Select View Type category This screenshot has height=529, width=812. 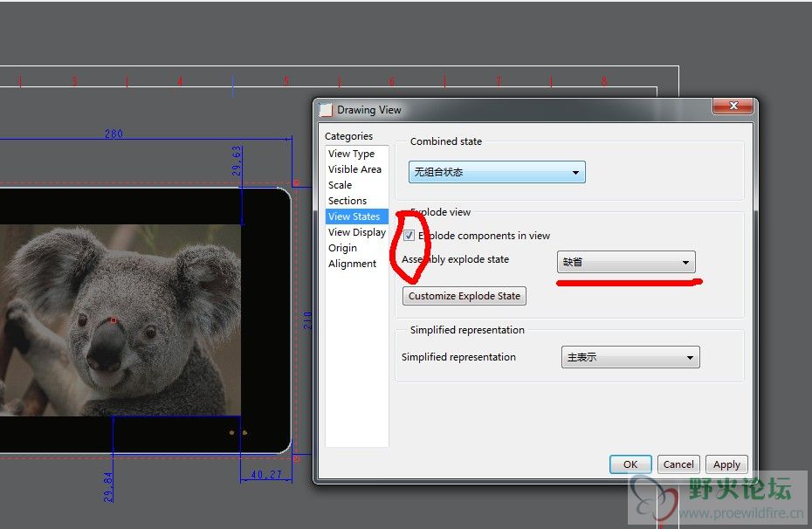point(351,154)
